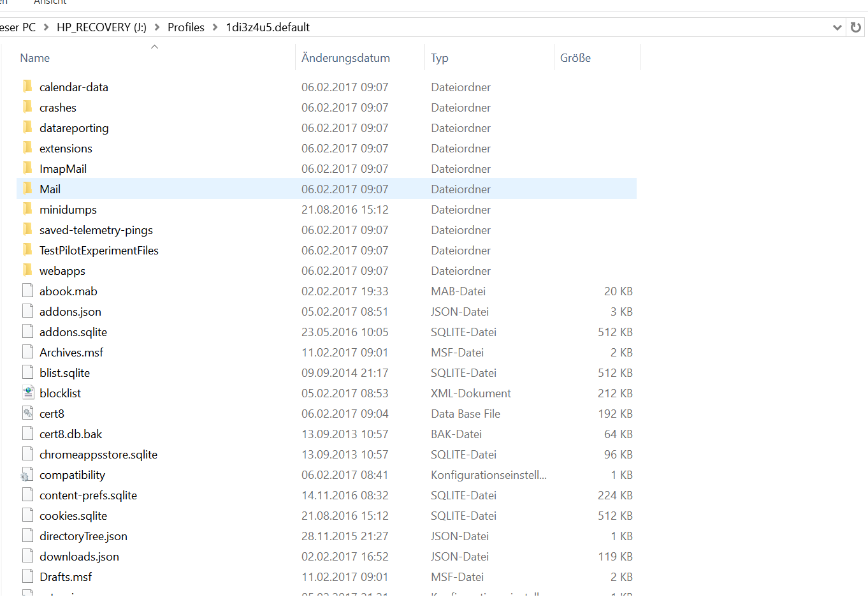Go to HP_RECOVERY (J:) in breadcrumb

101,27
